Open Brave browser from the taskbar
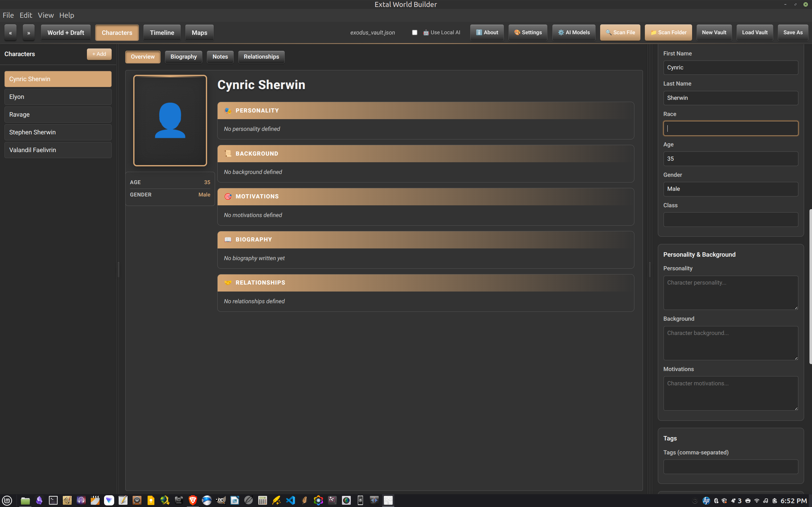Screen dimensions: 812x507 pyautogui.click(x=193, y=500)
